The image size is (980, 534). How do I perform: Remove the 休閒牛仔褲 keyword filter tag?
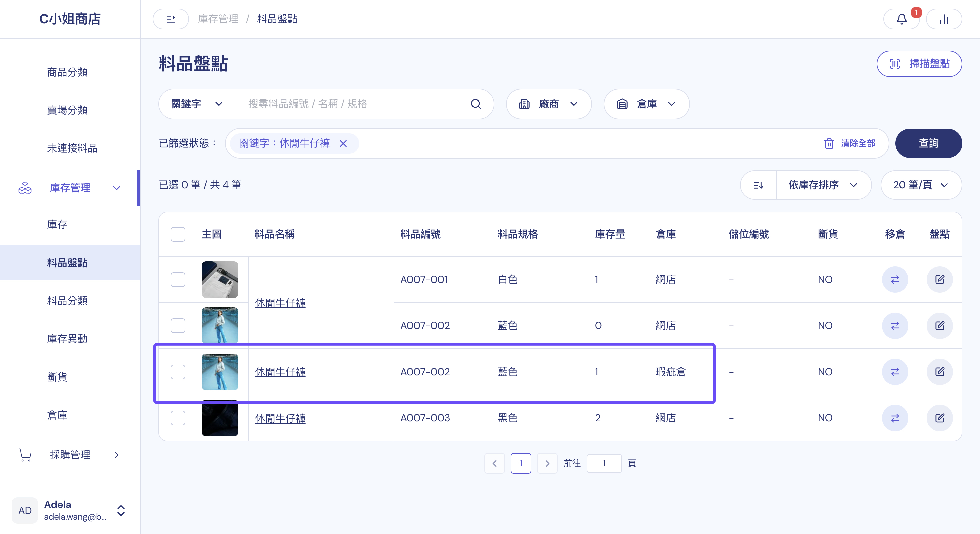pos(343,143)
